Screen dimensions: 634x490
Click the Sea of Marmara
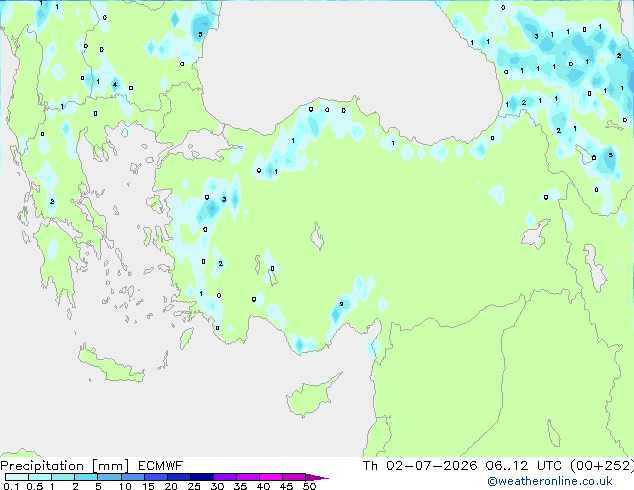point(202,148)
